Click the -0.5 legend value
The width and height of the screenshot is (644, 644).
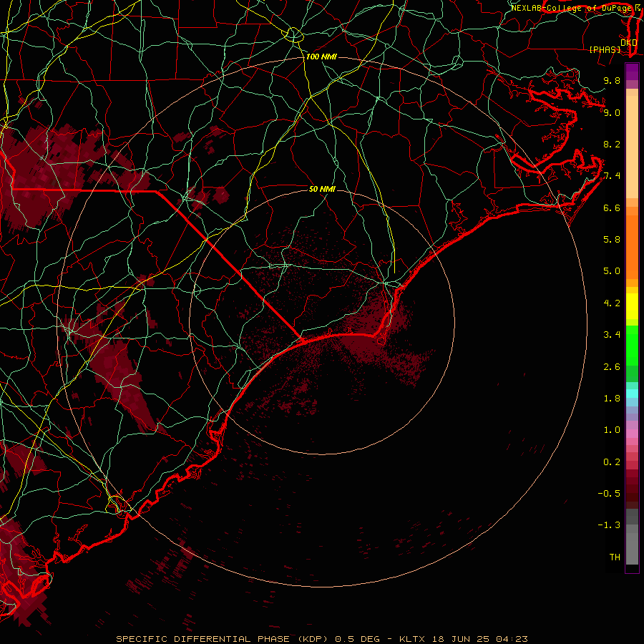coord(609,494)
